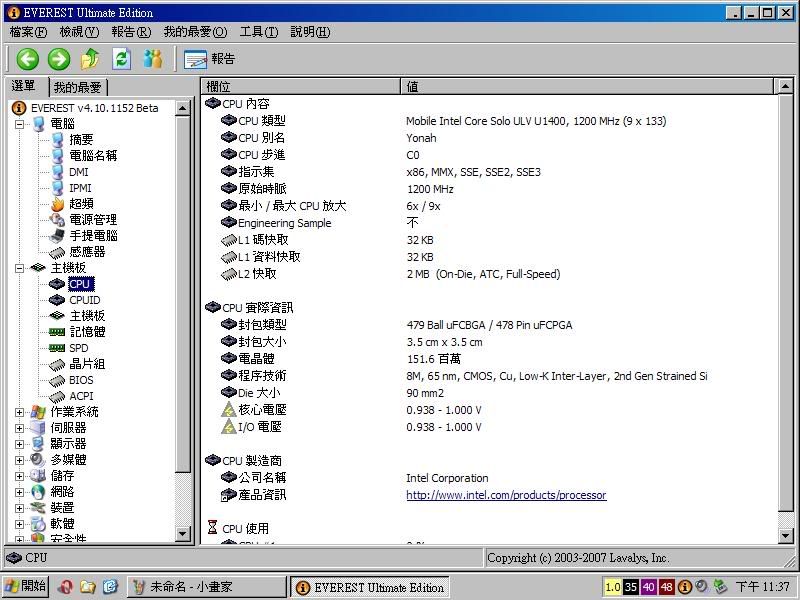Click details pane scrollbar up arrow
The image size is (800, 600).
click(786, 86)
